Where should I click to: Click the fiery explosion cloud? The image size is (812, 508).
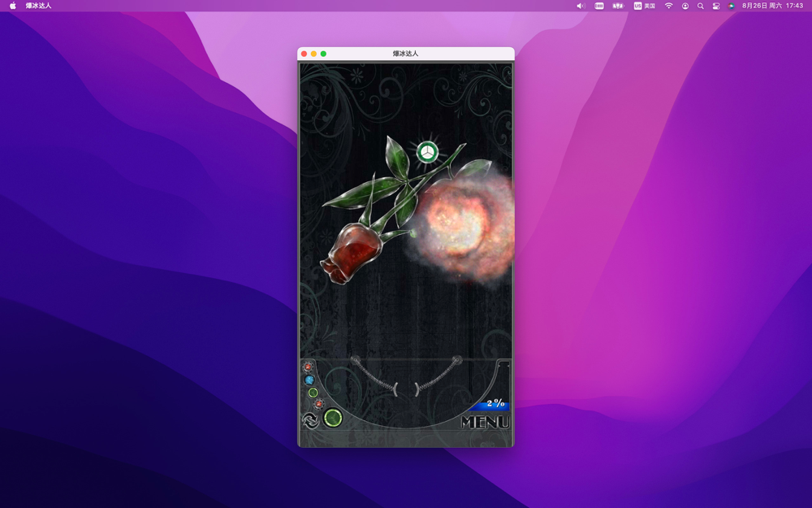(x=463, y=228)
